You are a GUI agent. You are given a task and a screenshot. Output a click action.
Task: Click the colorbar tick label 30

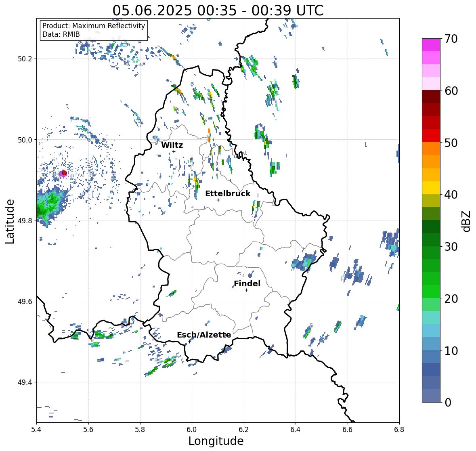point(451,247)
